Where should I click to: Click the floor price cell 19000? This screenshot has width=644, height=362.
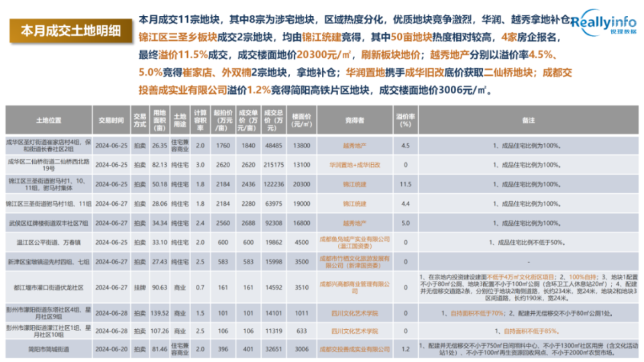coord(301,204)
